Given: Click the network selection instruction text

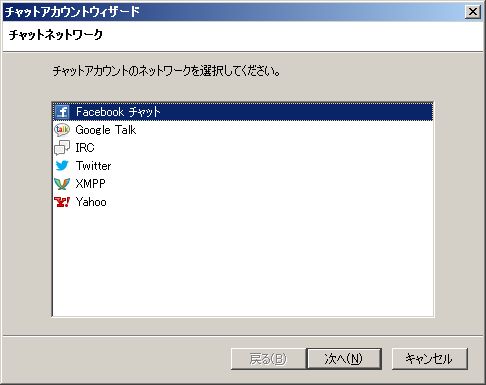Looking at the screenshot, I should click(166, 71).
